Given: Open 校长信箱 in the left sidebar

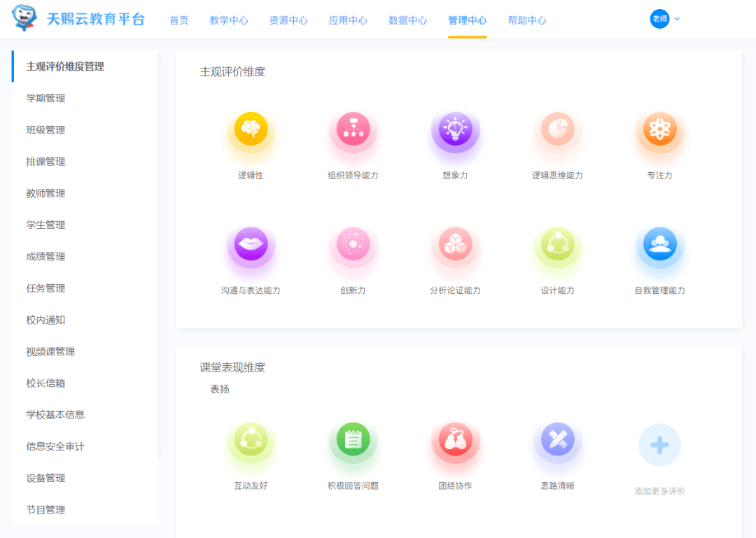Looking at the screenshot, I should click(x=45, y=383).
